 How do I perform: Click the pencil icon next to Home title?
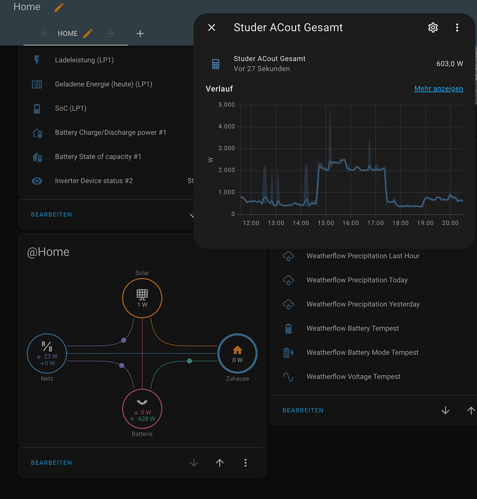tap(59, 7)
